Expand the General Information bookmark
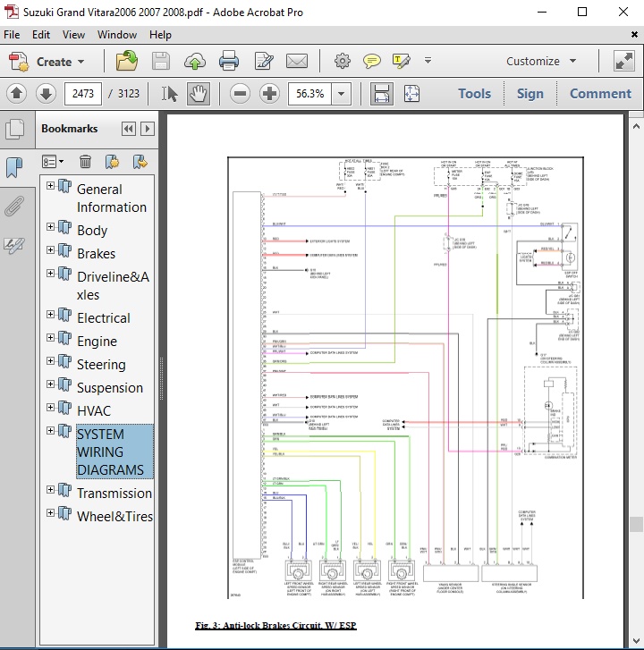This screenshot has height=650, width=644. pos(50,185)
